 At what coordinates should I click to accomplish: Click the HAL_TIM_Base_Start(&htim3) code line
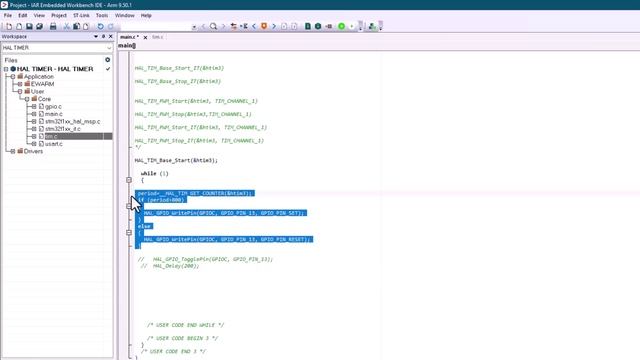tap(176, 160)
